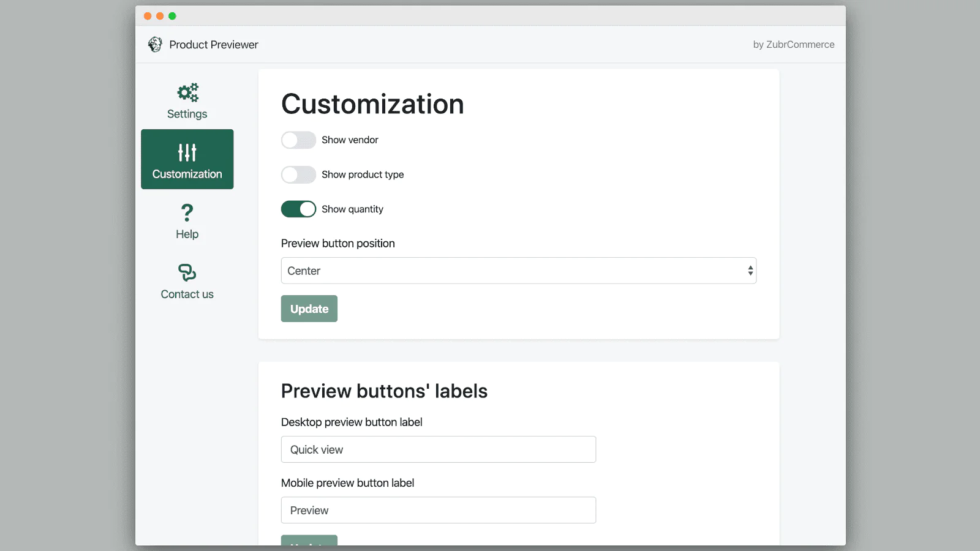Open Help via question mark icon

pyautogui.click(x=187, y=212)
